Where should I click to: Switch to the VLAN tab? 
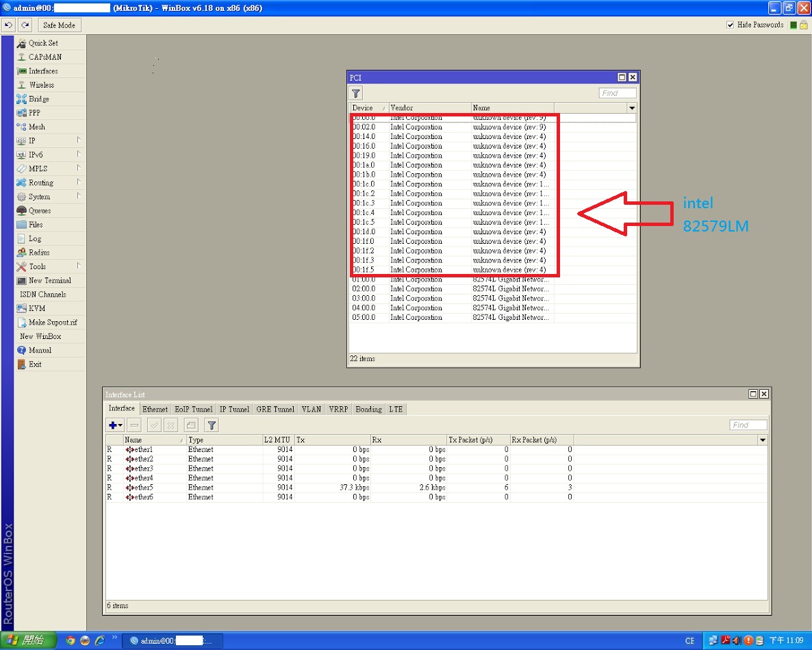[312, 409]
